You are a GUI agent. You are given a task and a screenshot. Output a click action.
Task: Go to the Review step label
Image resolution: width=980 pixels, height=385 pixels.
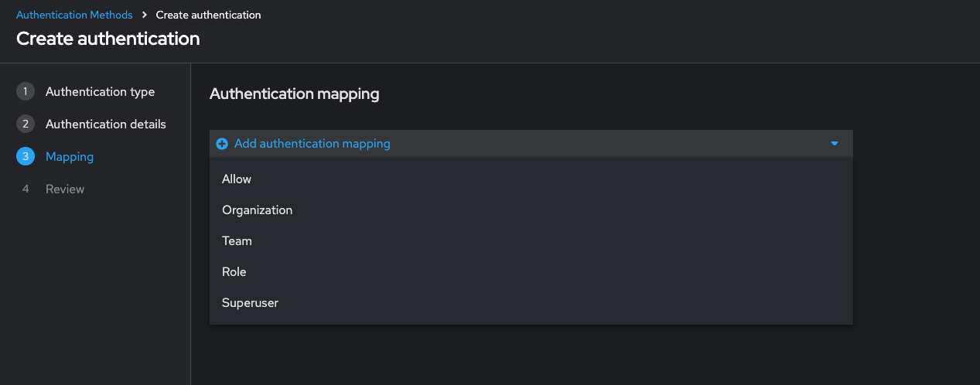pos(65,189)
